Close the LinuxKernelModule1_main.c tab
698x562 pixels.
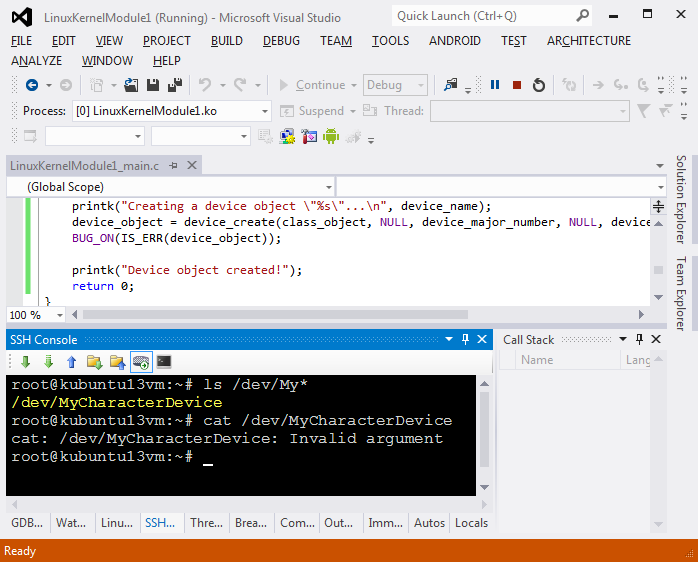point(192,165)
